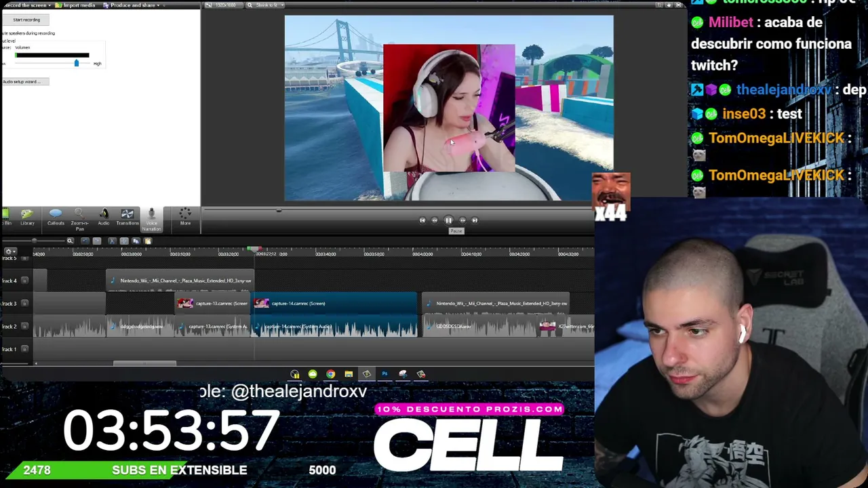Click the Split icon in timeline toolbar

pyautogui.click(x=124, y=241)
